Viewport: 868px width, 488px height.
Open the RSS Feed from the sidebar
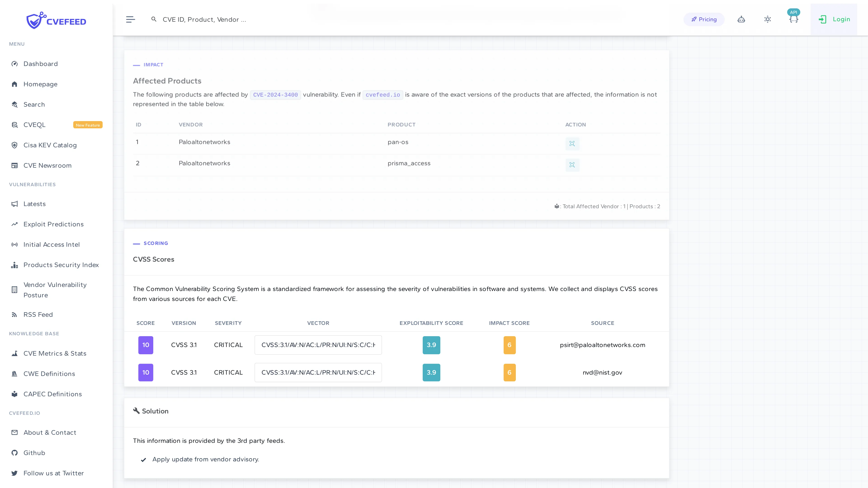click(x=38, y=314)
